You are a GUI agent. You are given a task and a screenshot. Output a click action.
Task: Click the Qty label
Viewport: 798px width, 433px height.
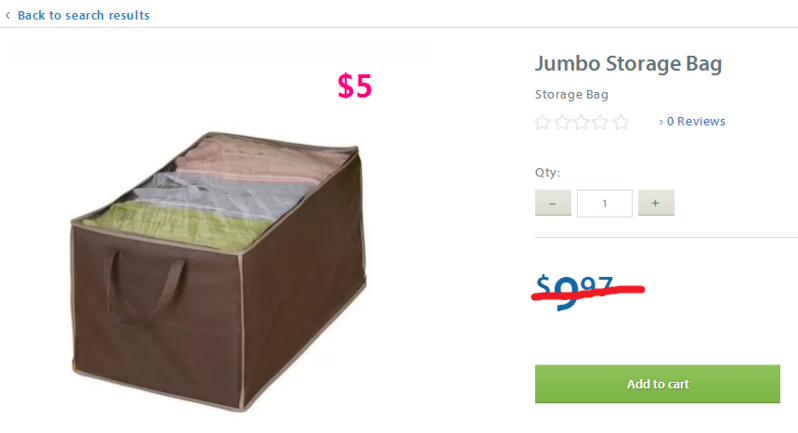click(548, 172)
